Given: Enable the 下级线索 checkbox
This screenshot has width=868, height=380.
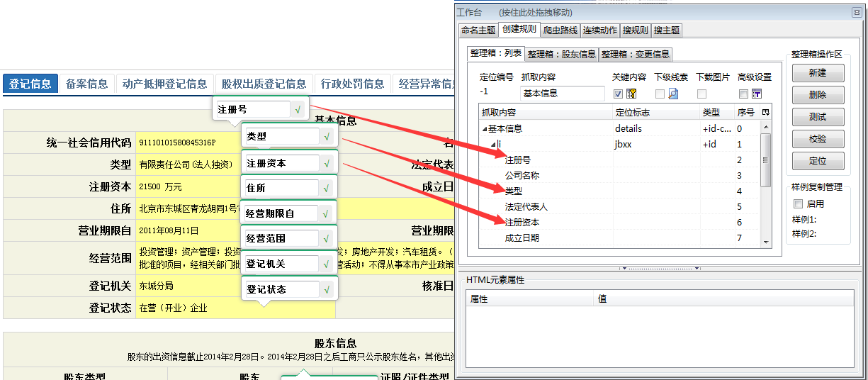Looking at the screenshot, I should (660, 94).
